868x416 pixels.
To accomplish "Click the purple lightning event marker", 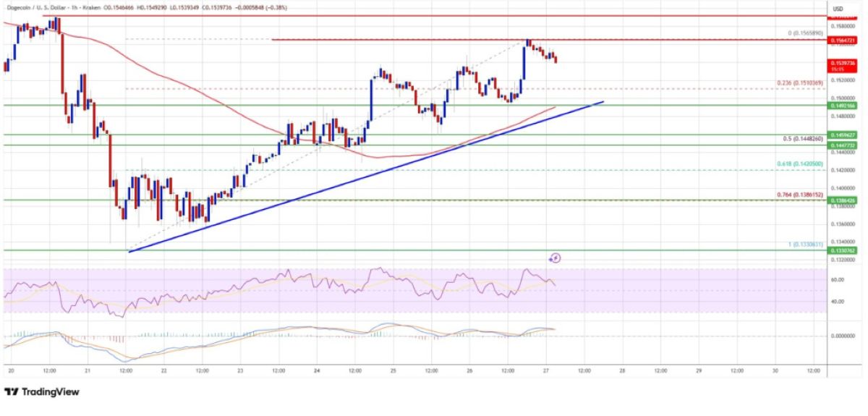I will pos(555,258).
